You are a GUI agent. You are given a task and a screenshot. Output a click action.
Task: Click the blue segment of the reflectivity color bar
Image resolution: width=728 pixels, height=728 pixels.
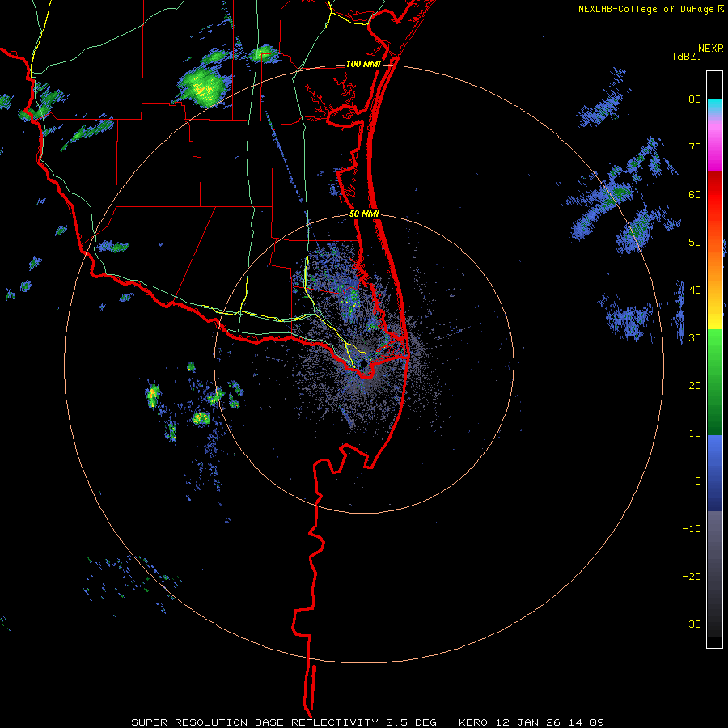[714, 473]
